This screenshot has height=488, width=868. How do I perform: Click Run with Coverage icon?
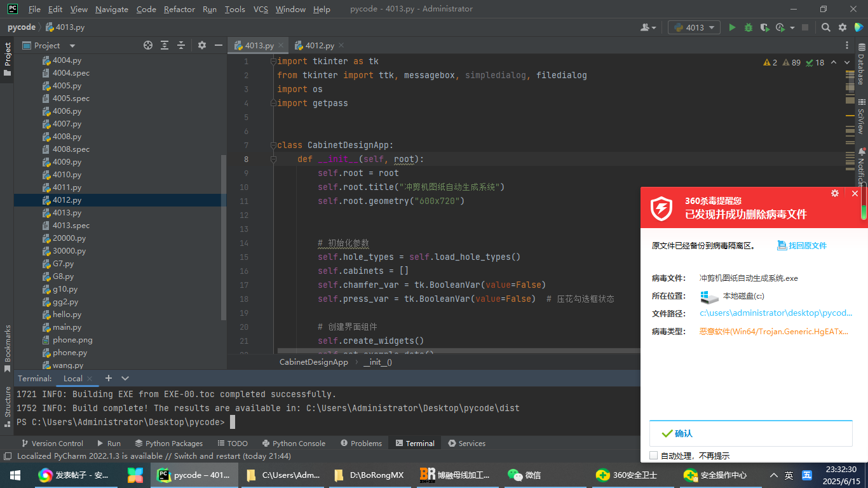(764, 27)
